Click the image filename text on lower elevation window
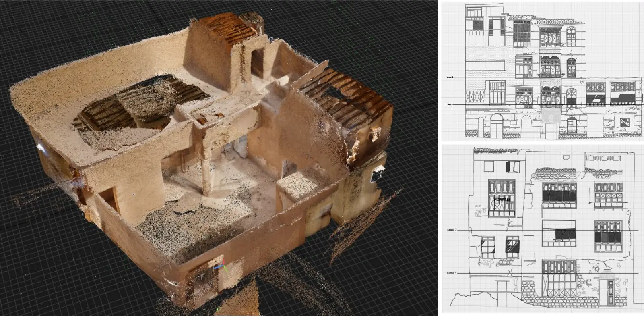Screen dimensions: 644x316 pyautogui.click(x=502, y=199)
